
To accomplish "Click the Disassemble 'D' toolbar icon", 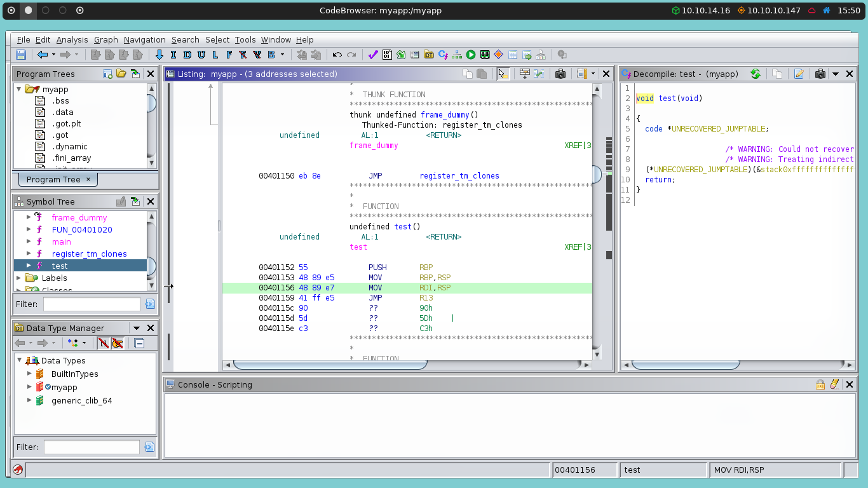I will (x=187, y=55).
